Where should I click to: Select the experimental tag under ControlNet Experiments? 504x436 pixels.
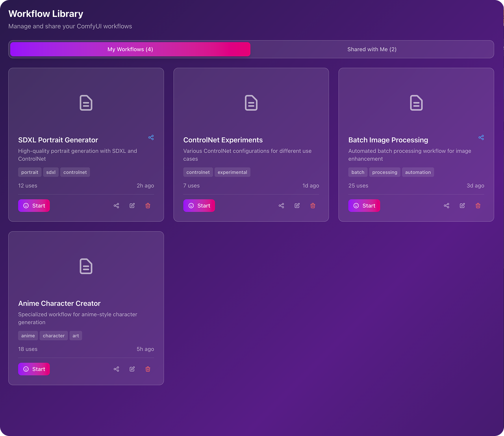[232, 172]
